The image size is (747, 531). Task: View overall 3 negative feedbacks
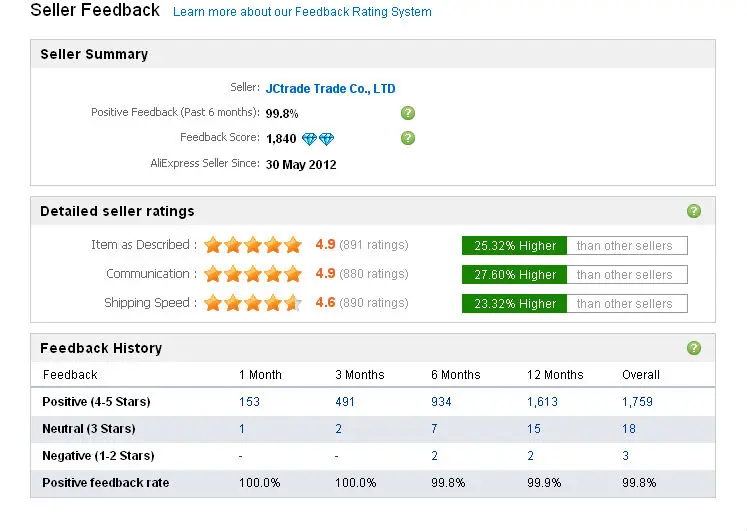coord(626,456)
